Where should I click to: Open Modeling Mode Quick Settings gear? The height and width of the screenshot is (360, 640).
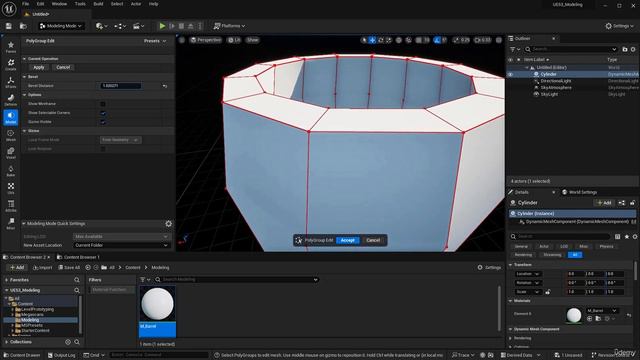click(169, 224)
